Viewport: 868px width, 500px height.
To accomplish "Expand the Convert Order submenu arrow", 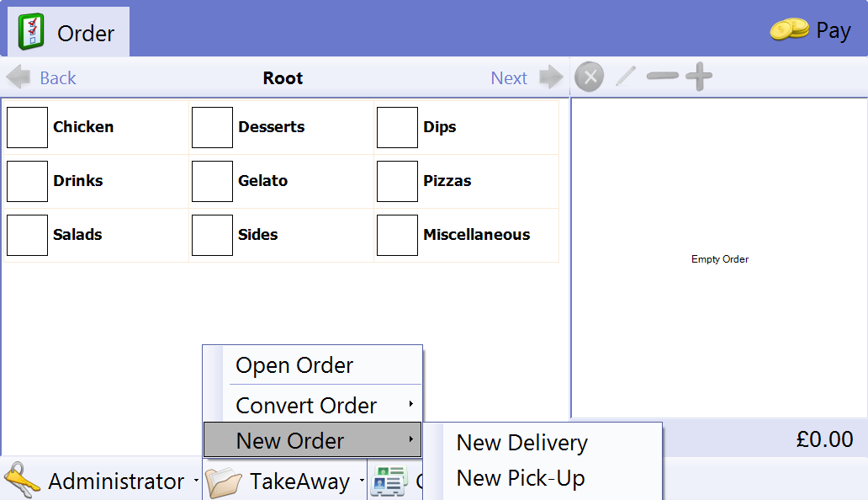I will tap(411, 405).
